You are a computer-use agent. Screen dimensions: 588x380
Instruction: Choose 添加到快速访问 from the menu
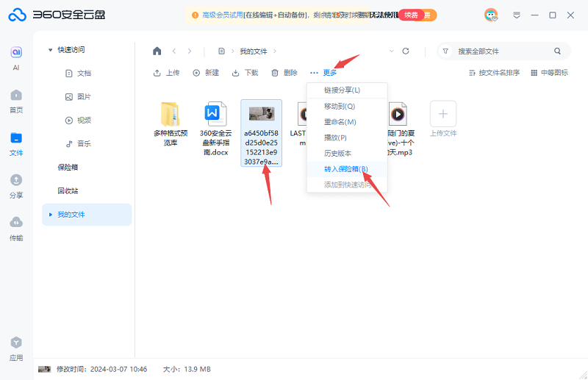347,184
